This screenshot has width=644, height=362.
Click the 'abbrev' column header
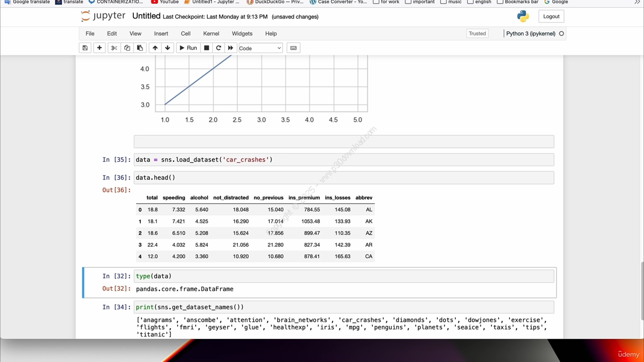(x=364, y=198)
